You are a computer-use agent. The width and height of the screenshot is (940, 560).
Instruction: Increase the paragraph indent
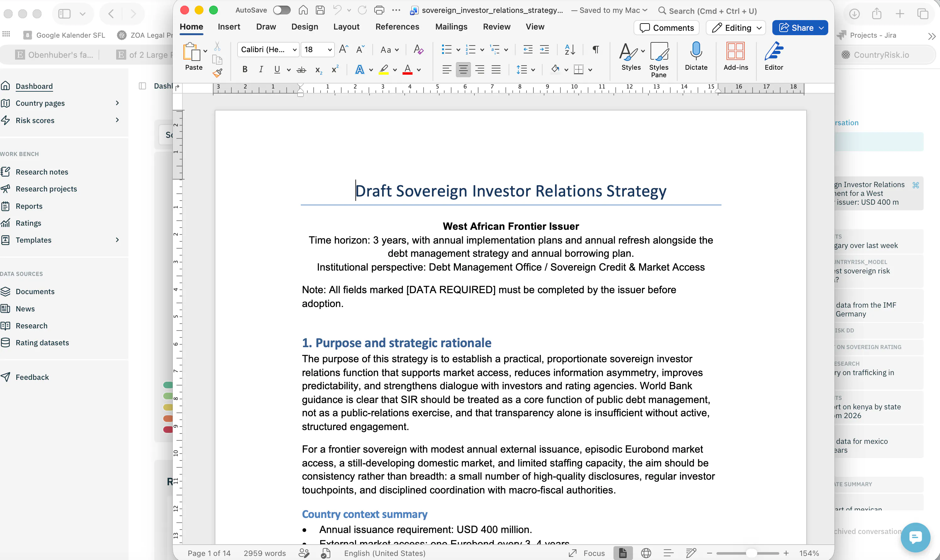pyautogui.click(x=544, y=49)
